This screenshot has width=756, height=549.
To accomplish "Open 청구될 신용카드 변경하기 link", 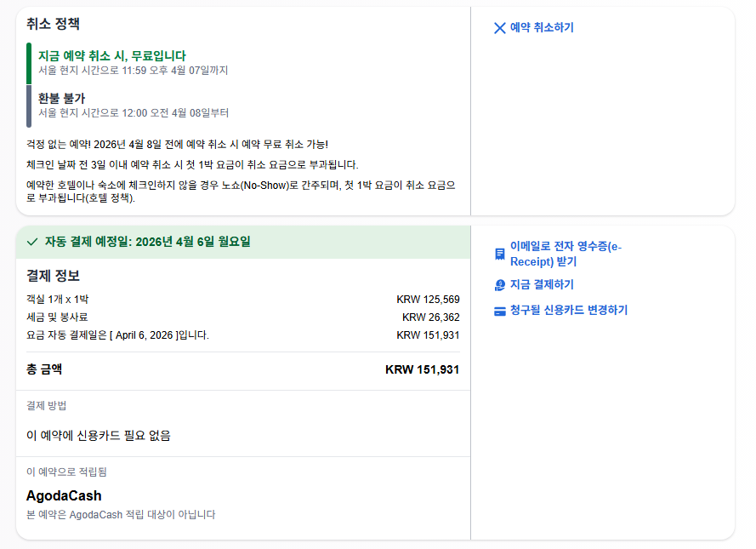I will coord(568,311).
